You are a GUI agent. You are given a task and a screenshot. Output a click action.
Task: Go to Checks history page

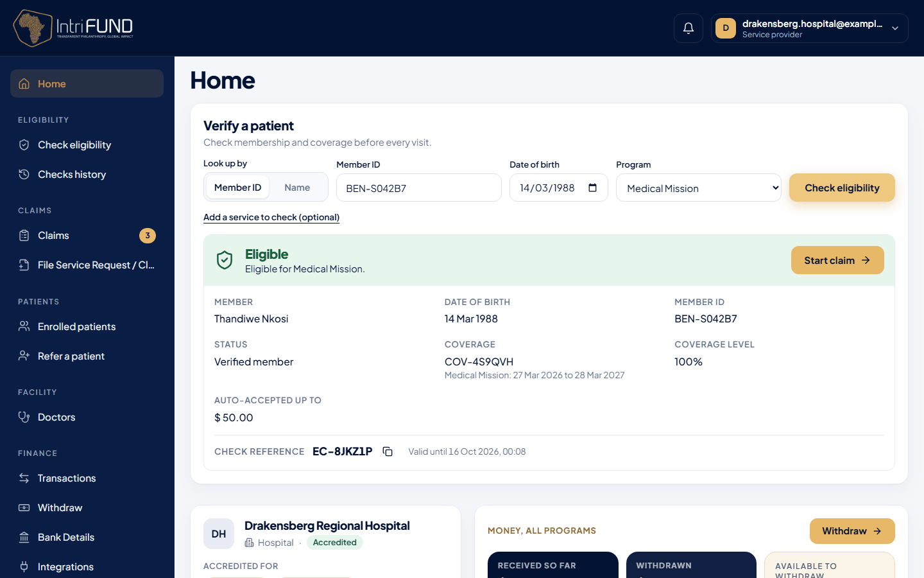click(x=87, y=175)
